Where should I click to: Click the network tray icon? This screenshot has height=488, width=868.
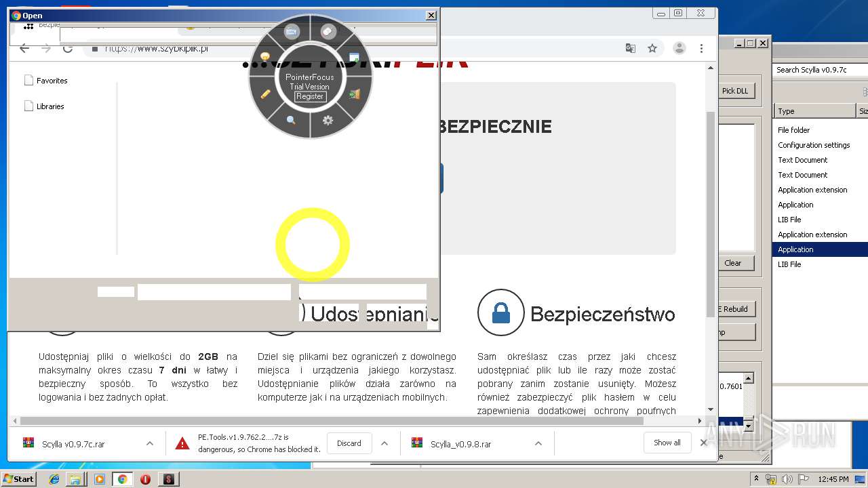coord(770,479)
